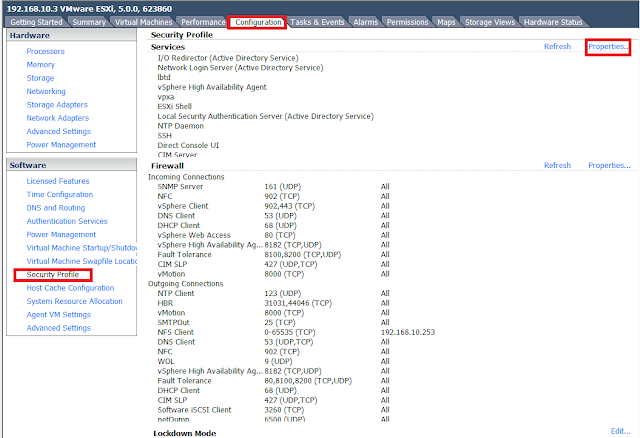This screenshot has width=640, height=438.
Task: Refresh the Services section
Action: pos(557,47)
